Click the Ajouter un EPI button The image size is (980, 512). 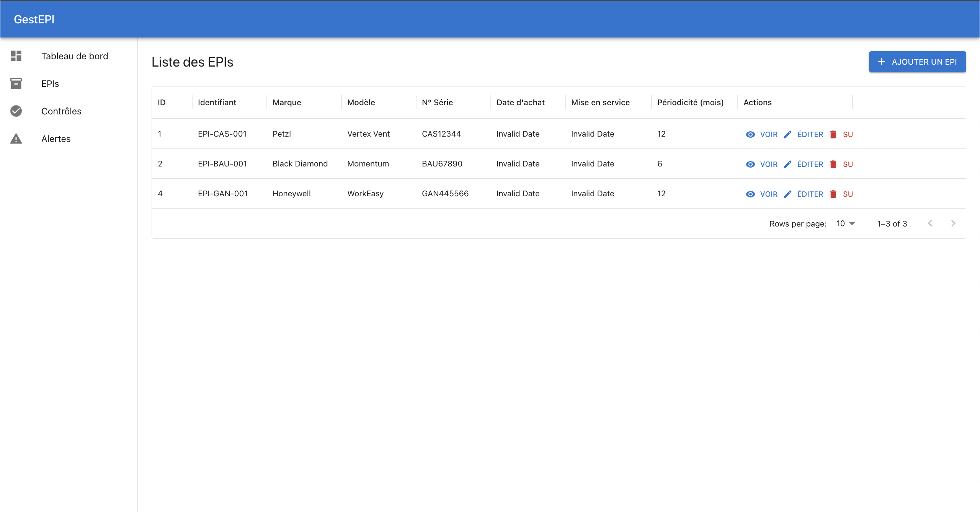(x=917, y=62)
